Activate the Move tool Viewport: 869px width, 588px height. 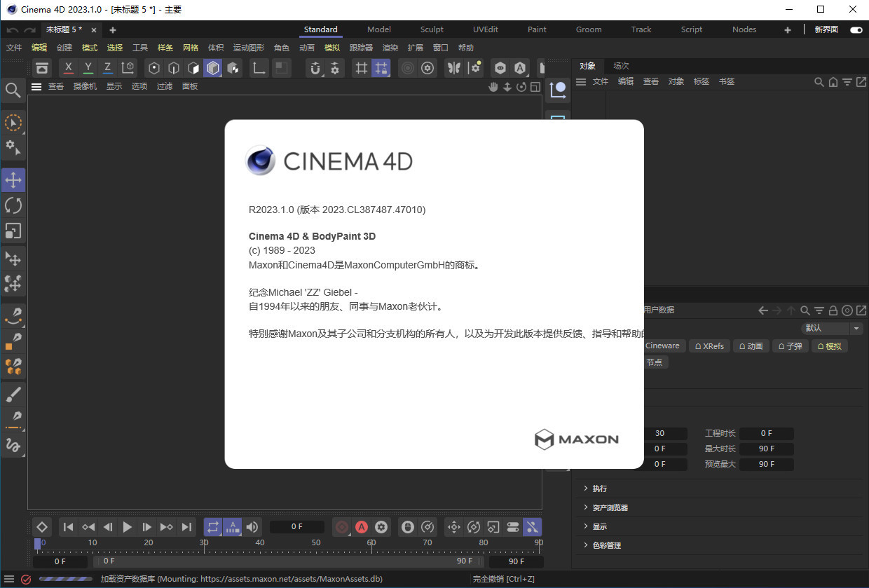tap(13, 180)
